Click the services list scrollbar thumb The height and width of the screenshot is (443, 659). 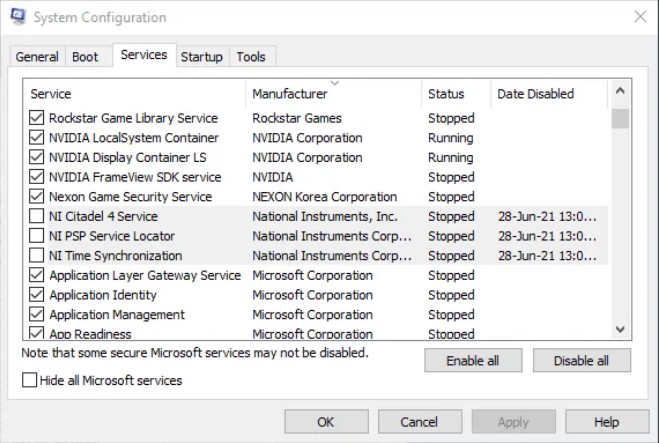point(620,119)
